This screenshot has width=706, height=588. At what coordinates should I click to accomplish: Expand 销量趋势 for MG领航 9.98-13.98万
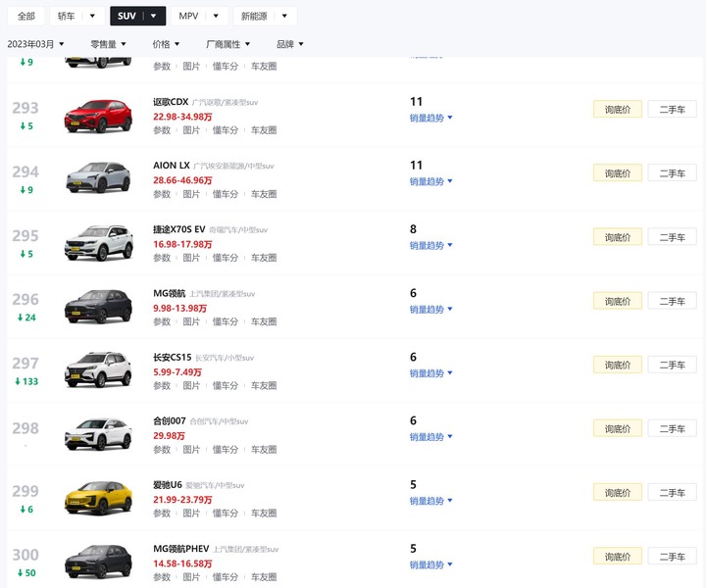[430, 310]
